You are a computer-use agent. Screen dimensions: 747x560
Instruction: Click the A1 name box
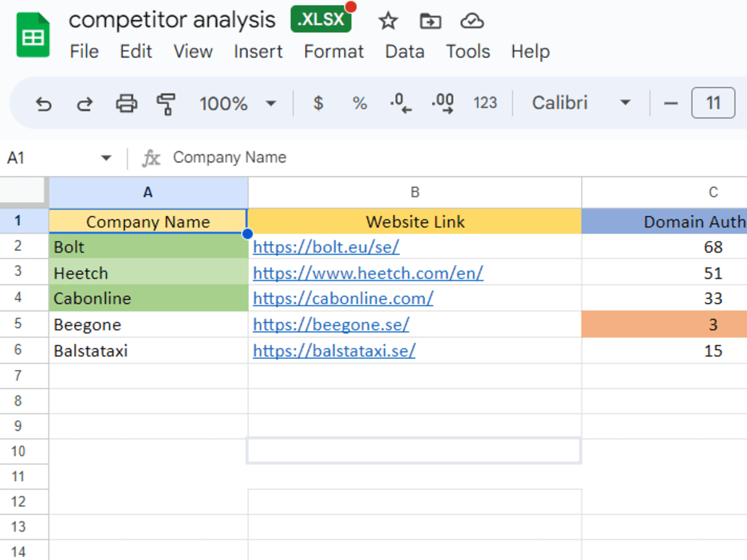[49, 158]
